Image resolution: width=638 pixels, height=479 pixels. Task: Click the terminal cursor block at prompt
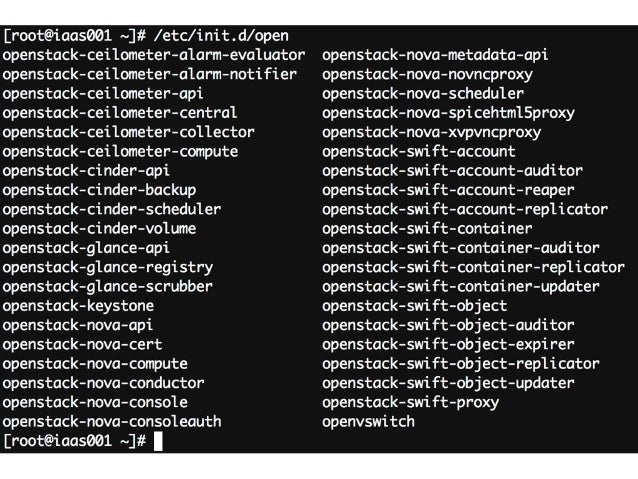(x=158, y=442)
